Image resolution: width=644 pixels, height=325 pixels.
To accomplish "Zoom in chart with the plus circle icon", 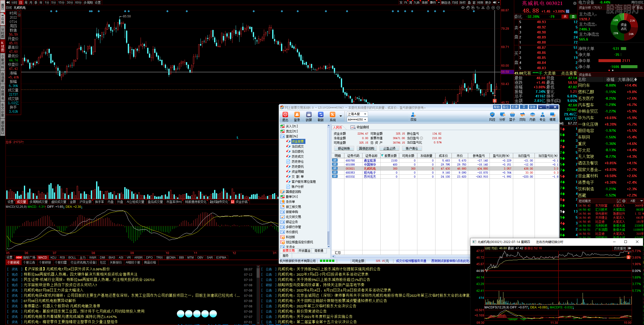I will coord(493,8).
